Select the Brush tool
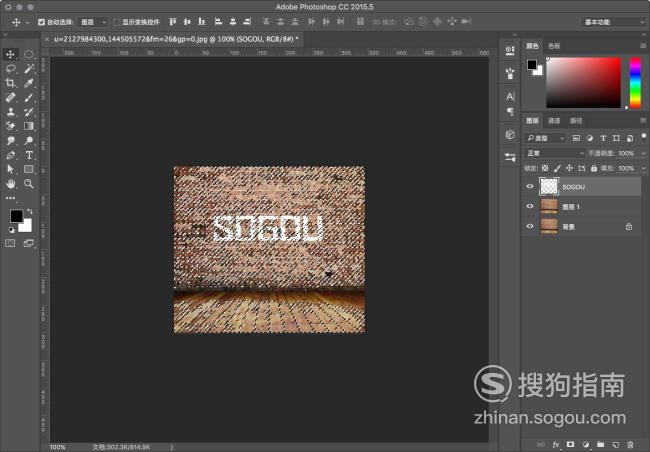Viewport: 650px width, 452px height. pyautogui.click(x=29, y=97)
